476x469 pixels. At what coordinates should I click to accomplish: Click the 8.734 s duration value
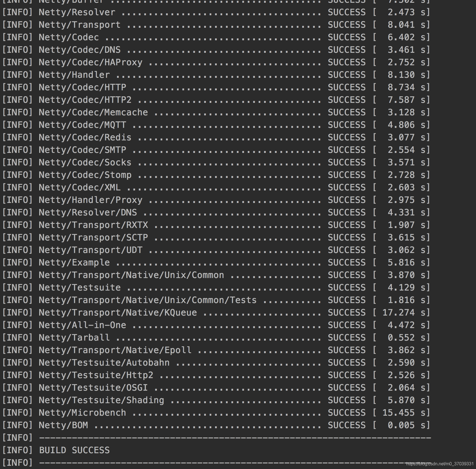pos(407,87)
